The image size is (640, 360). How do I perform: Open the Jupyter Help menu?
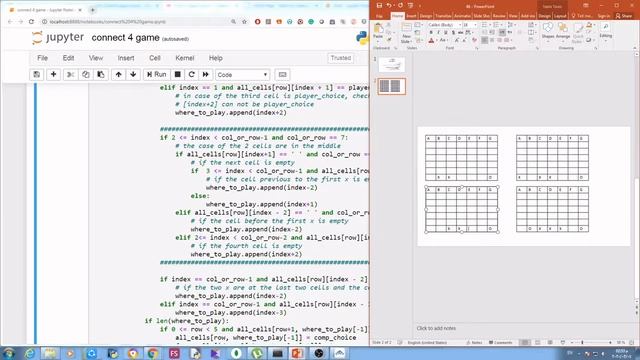(x=216, y=58)
